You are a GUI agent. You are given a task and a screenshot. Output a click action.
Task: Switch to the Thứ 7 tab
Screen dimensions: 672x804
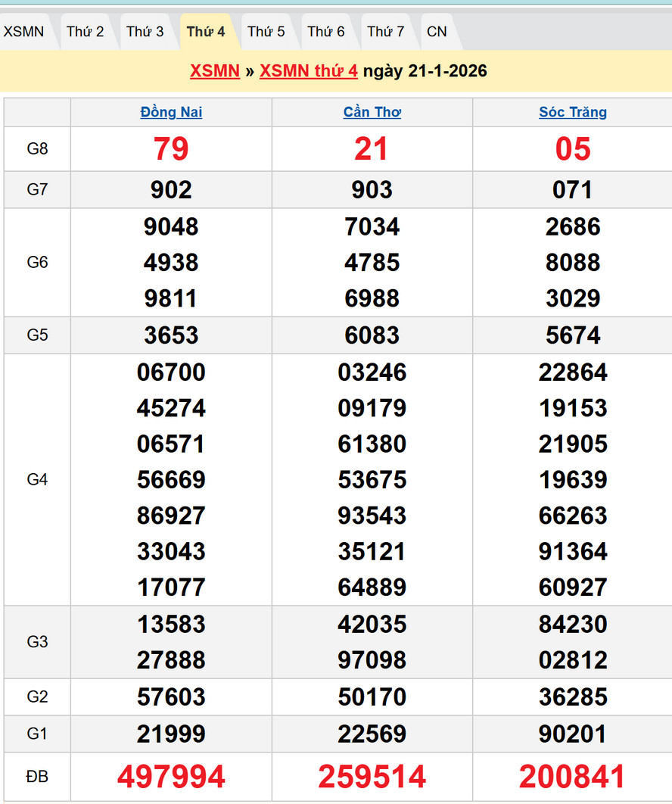(386, 32)
